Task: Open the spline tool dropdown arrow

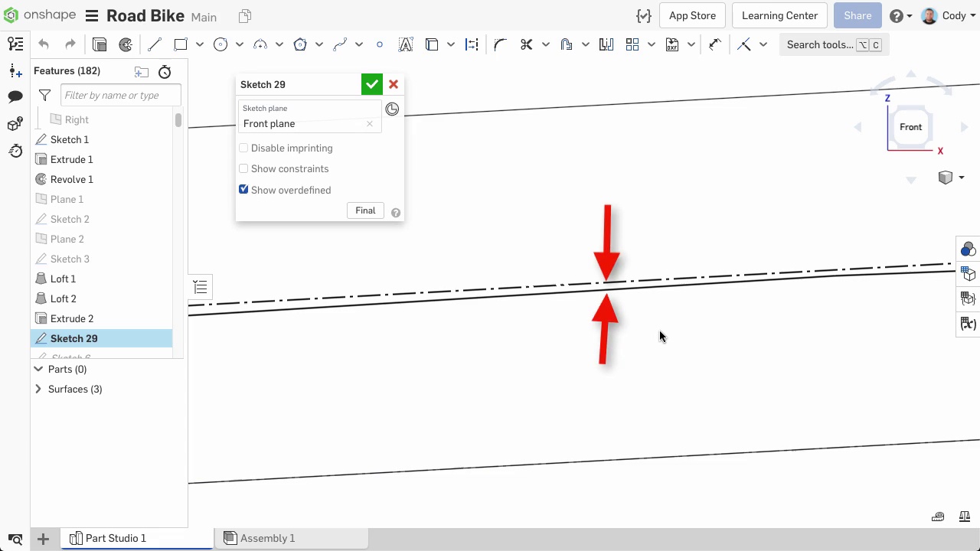Action: pyautogui.click(x=358, y=45)
